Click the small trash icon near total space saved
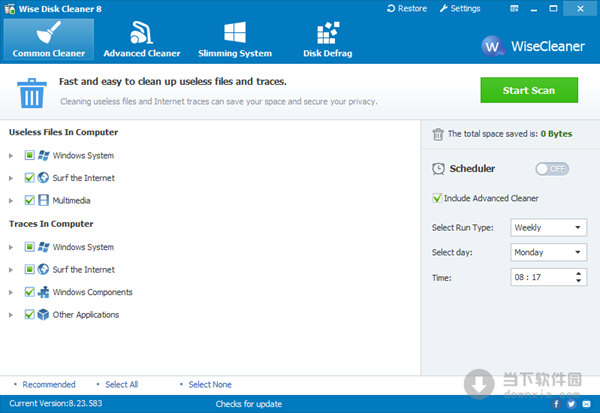Viewport: 600px width, 413px height. point(438,134)
